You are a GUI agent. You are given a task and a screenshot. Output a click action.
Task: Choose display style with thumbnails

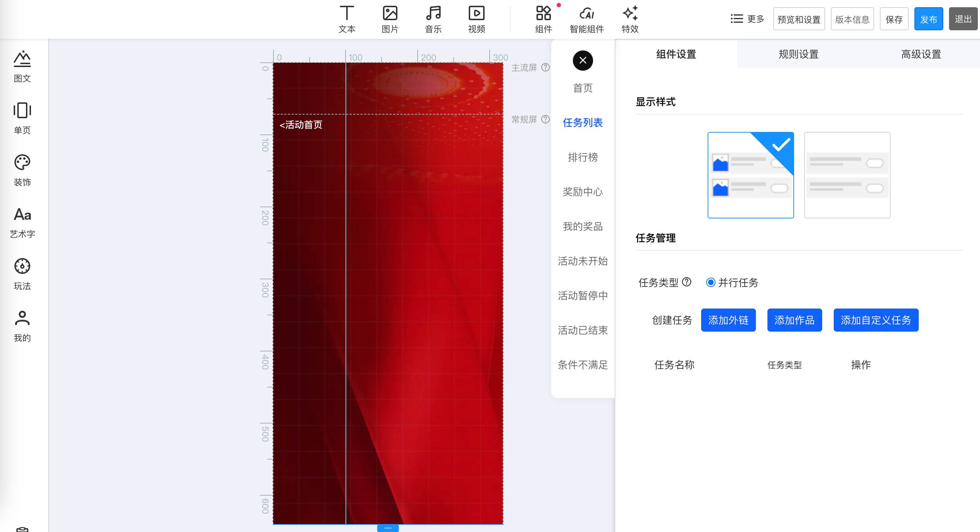[x=750, y=175]
